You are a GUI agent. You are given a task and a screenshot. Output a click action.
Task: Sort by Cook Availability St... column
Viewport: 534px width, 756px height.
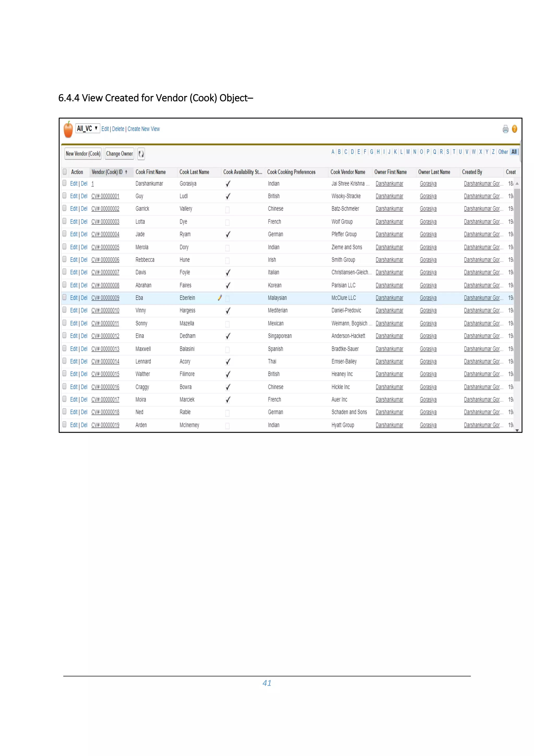tap(243, 172)
